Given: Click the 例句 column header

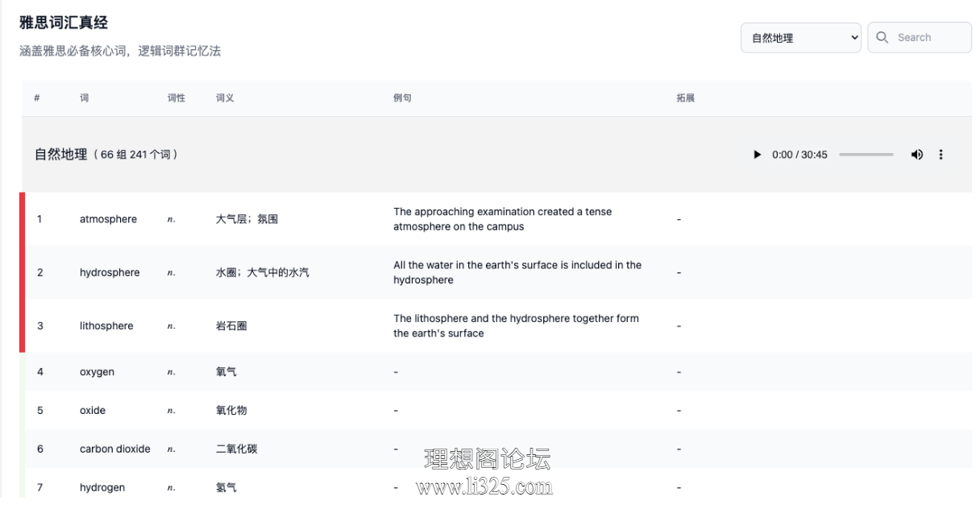Looking at the screenshot, I should (x=402, y=98).
